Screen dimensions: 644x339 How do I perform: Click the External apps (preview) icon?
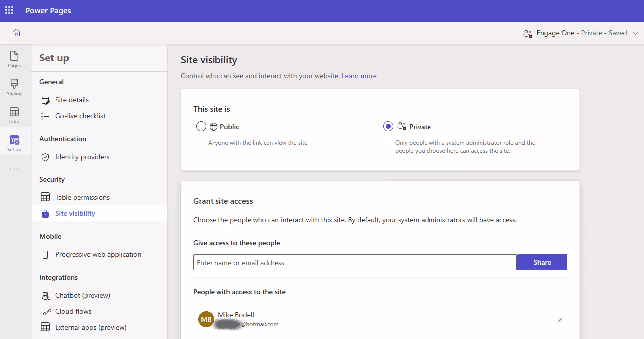coord(45,327)
